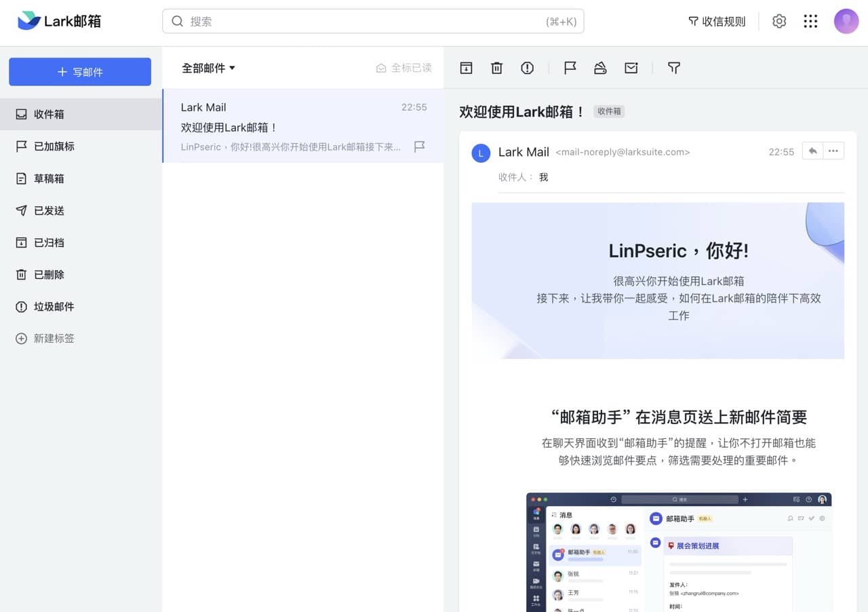868x612 pixels.
Task: Open the user avatar account menu
Action: (846, 22)
